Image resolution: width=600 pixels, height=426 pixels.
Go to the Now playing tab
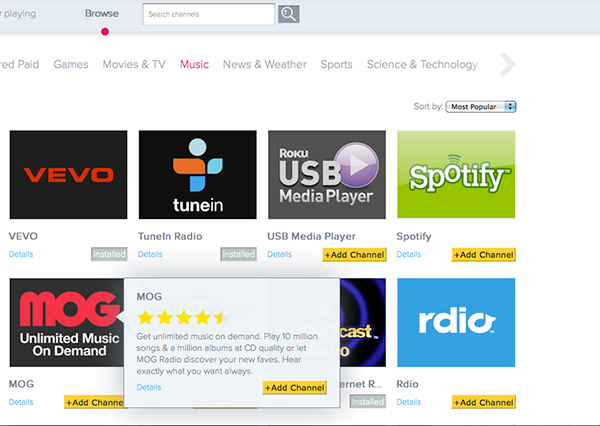18,13
